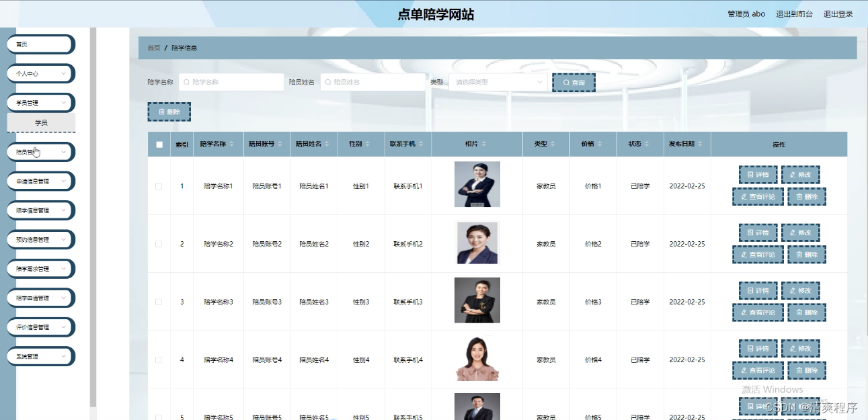Open photo thumbnail in row 3
The height and width of the screenshot is (420, 868).
pyautogui.click(x=477, y=300)
